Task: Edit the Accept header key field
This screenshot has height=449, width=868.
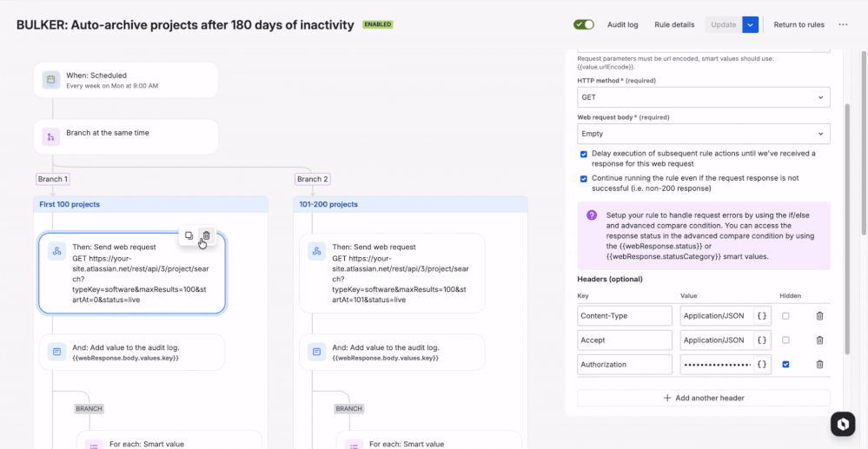Action: (x=625, y=340)
